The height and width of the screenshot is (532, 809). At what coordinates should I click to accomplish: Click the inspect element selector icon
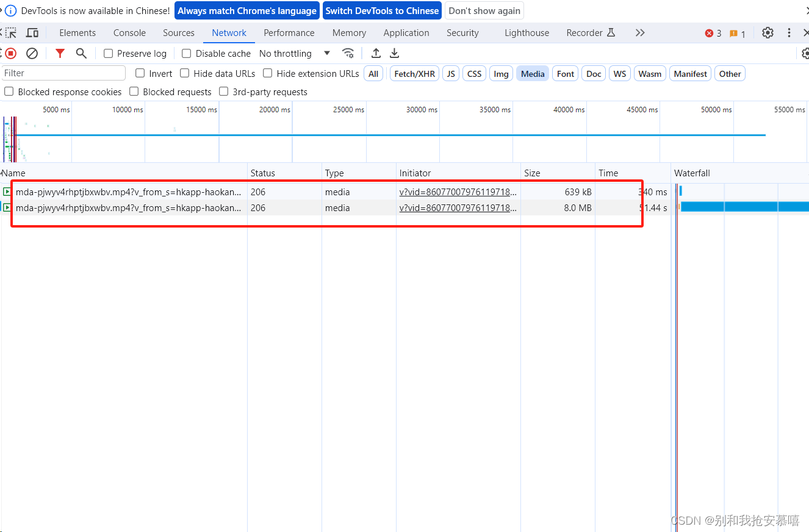(11, 33)
